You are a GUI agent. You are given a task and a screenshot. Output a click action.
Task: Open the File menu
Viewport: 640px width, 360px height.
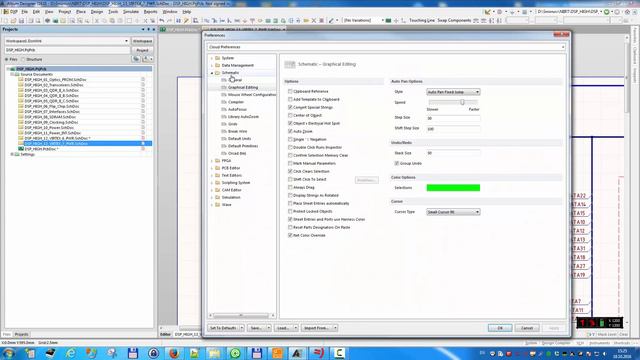click(x=25, y=12)
